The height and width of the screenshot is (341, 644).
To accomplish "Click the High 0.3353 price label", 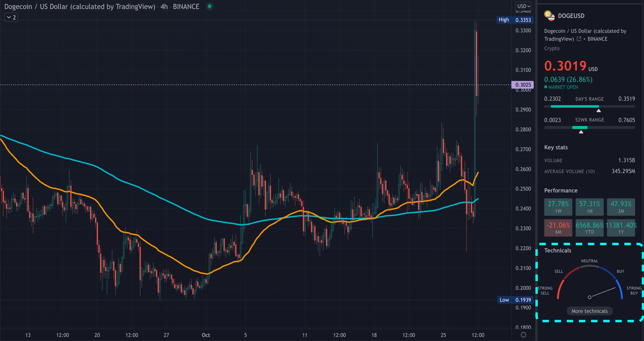I will point(515,20).
